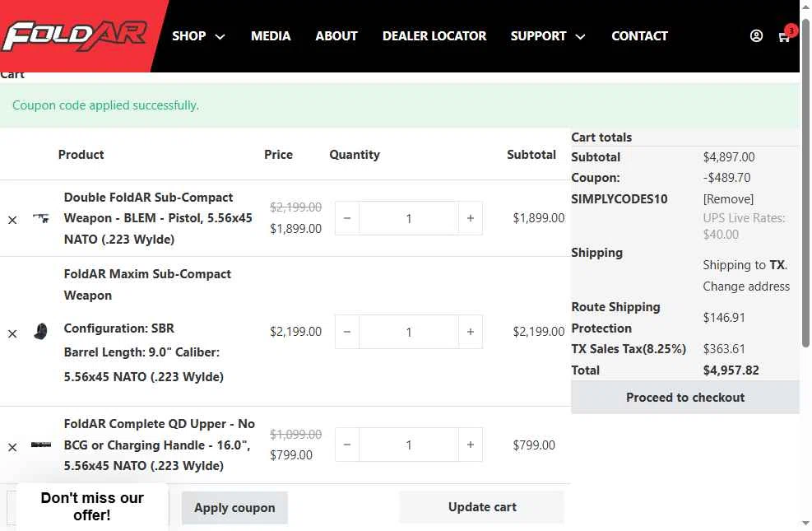Viewport: 812px width, 531px height.
Task: Click the FoldAR logo
Action: [x=75, y=36]
